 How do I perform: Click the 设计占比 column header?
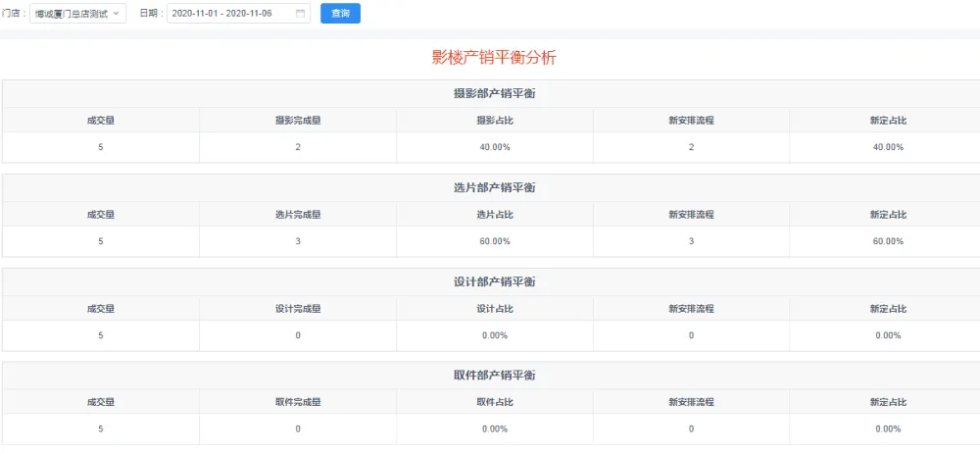[x=494, y=309]
